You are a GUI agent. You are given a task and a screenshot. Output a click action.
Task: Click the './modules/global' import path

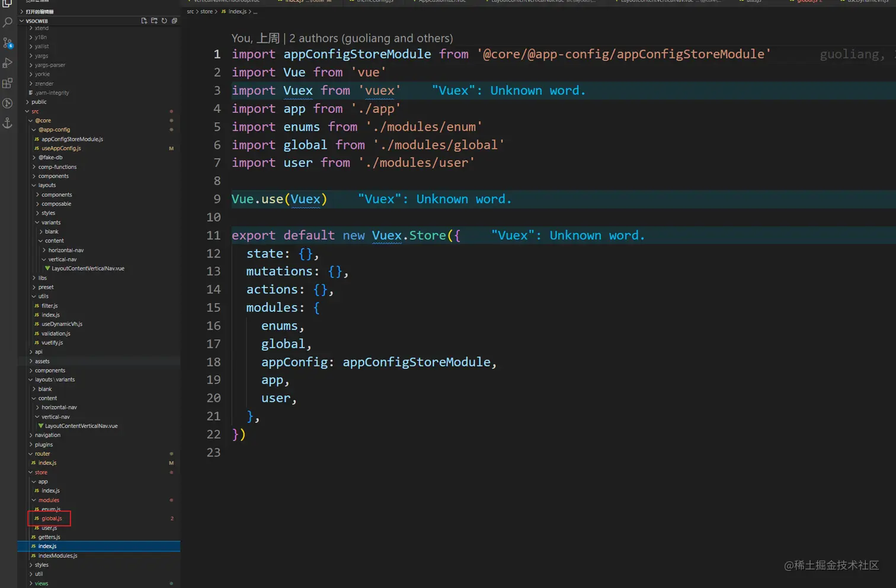coord(439,145)
